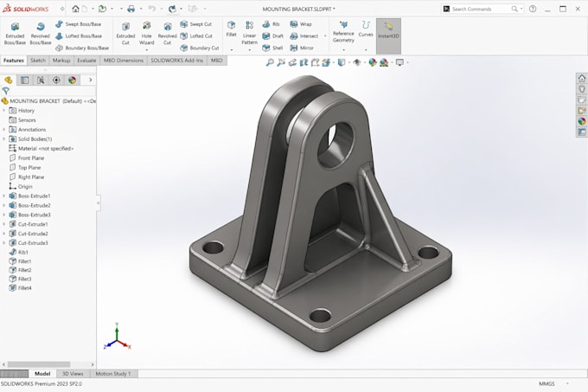The image size is (588, 392).
Task: Select the Revolved Boss/Base tool
Action: pyautogui.click(x=40, y=33)
